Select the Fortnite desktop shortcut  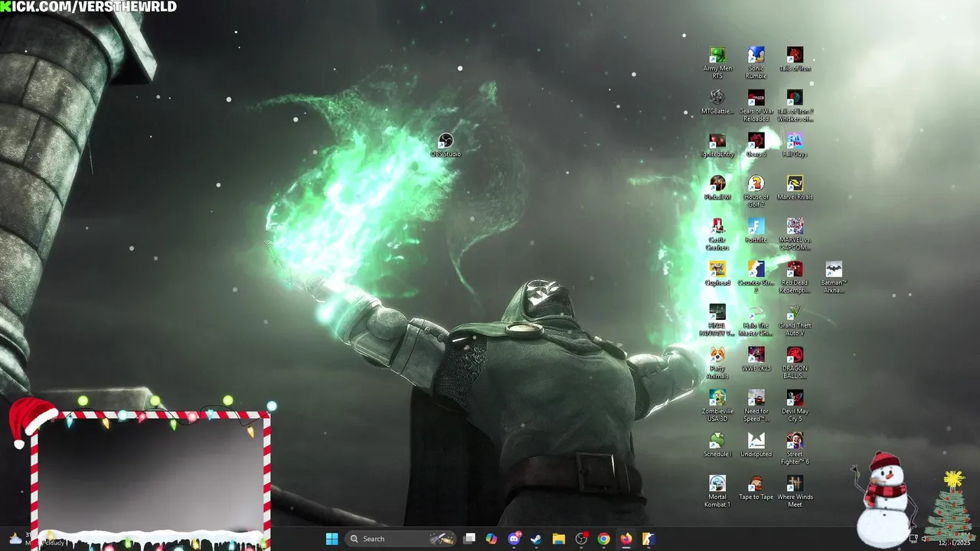point(756,231)
